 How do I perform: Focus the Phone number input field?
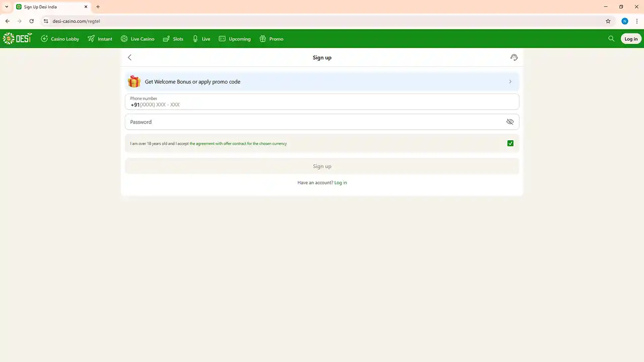(322, 105)
